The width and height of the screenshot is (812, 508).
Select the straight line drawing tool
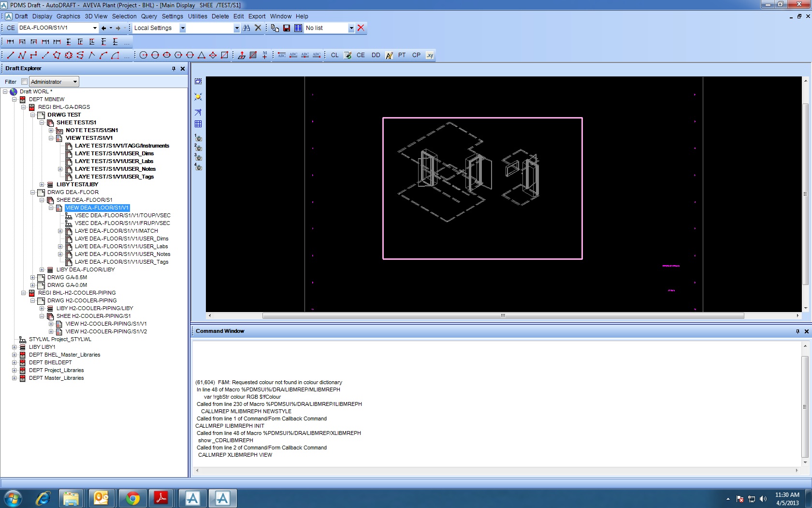tap(10, 55)
